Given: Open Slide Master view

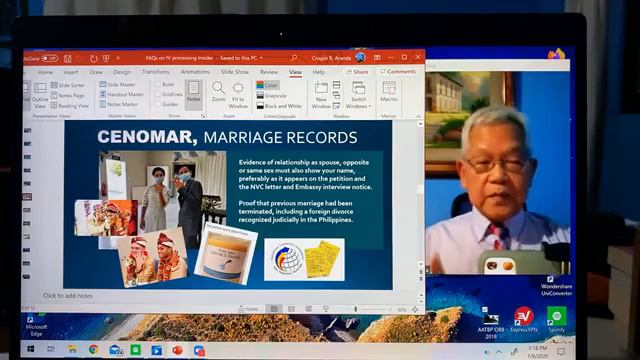Looking at the screenshot, I should click(x=118, y=84).
